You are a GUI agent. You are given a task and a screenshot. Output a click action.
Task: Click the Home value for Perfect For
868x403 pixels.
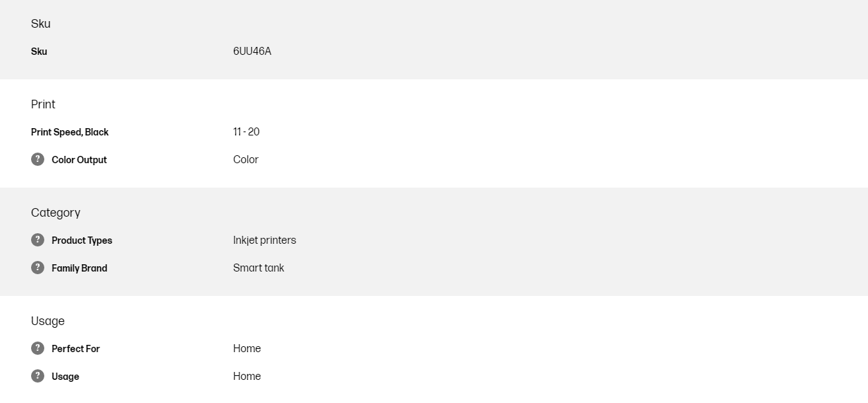point(247,349)
